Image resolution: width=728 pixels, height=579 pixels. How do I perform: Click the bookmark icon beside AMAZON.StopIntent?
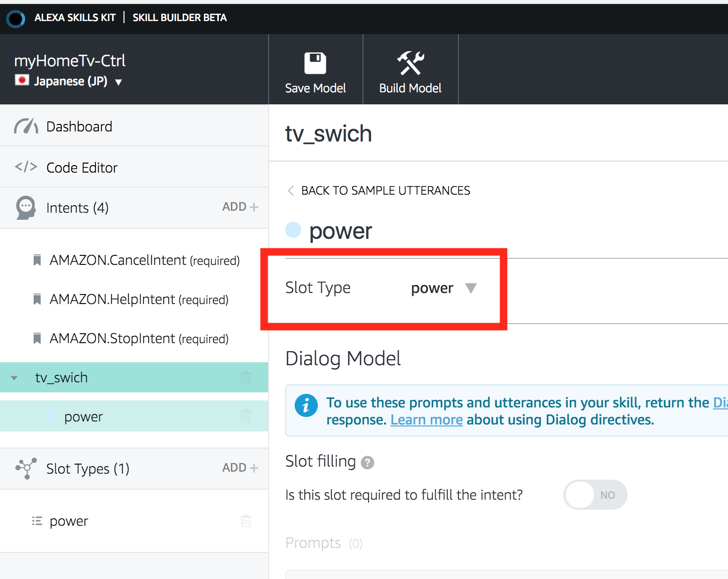click(x=37, y=338)
